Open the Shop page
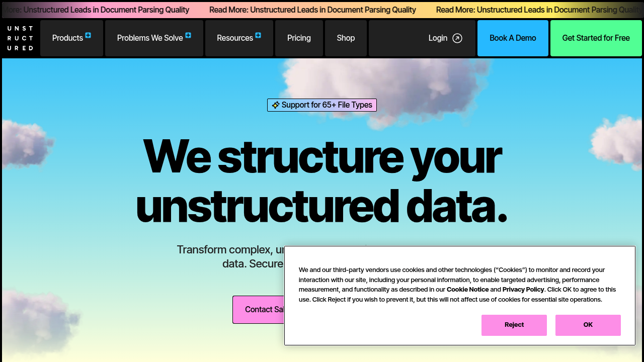Image resolution: width=644 pixels, height=362 pixels. [x=346, y=38]
